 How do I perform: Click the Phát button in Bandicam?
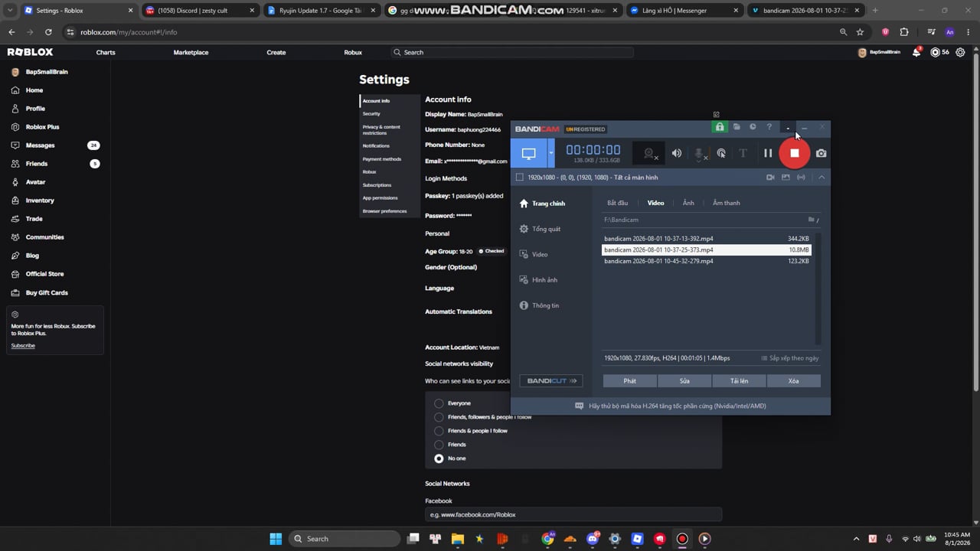[x=629, y=380]
